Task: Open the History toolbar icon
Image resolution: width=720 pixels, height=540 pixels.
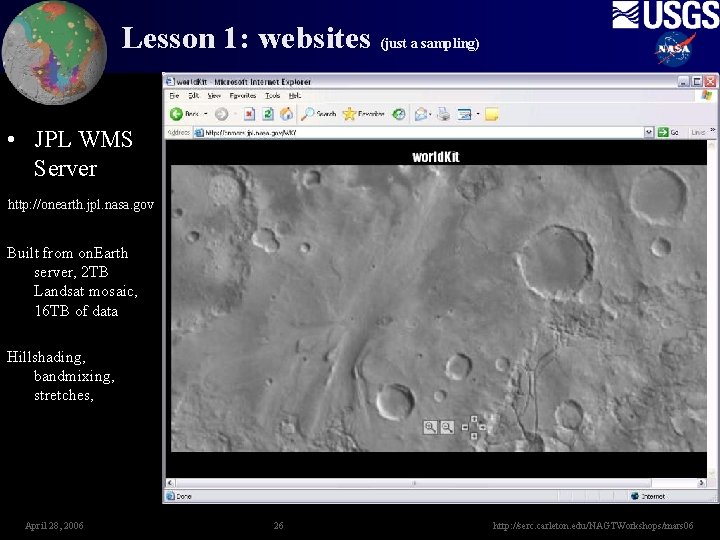Action: pos(399,114)
